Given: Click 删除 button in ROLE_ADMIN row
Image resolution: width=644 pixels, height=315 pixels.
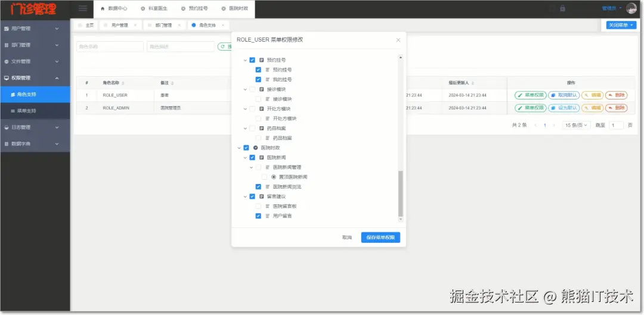Looking at the screenshot, I should (x=616, y=108).
